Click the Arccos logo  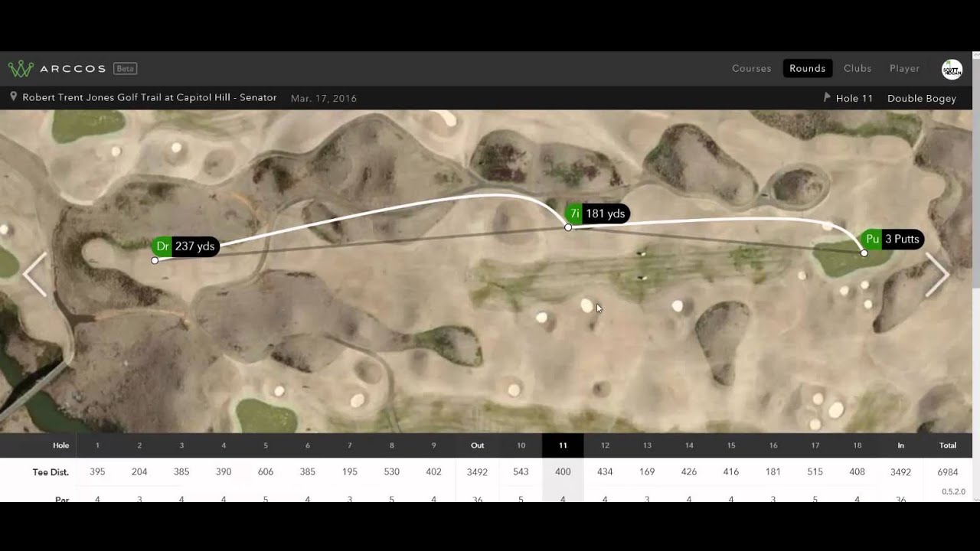pyautogui.click(x=57, y=69)
